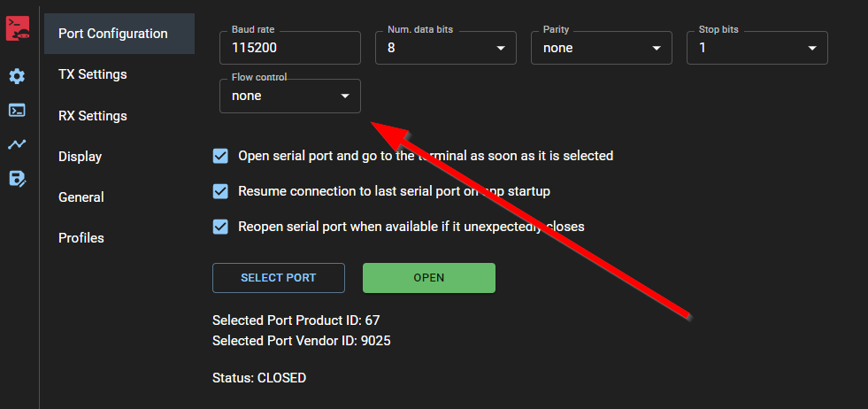Expand the Num. data bits dropdown
This screenshot has width=868, height=409.
click(445, 48)
